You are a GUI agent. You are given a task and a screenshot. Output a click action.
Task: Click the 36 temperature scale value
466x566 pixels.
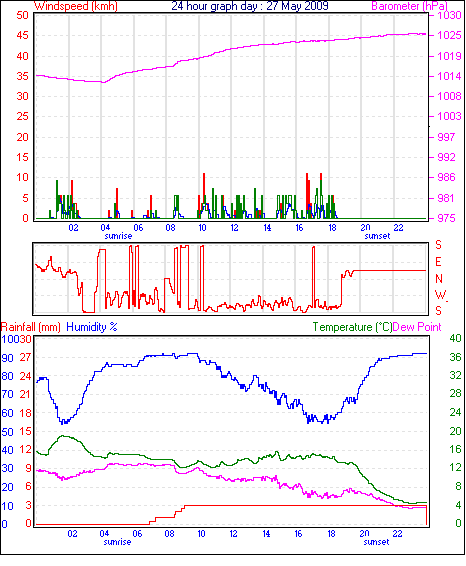click(455, 357)
